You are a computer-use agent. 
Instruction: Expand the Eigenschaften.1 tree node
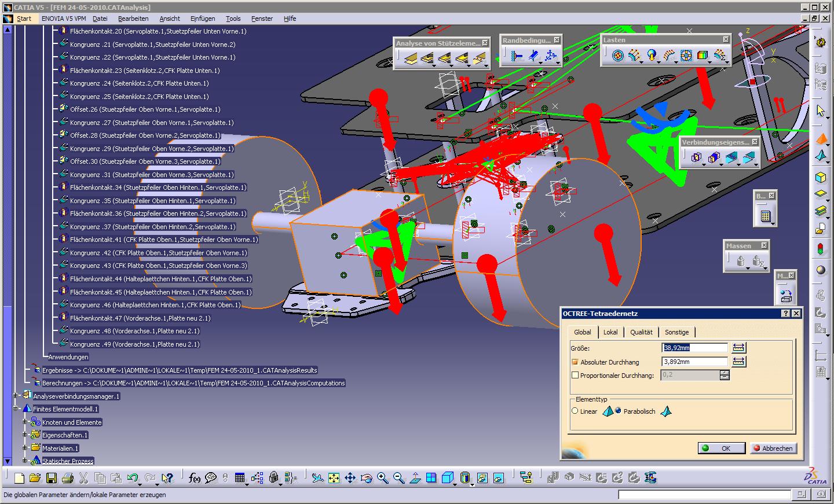(x=25, y=435)
